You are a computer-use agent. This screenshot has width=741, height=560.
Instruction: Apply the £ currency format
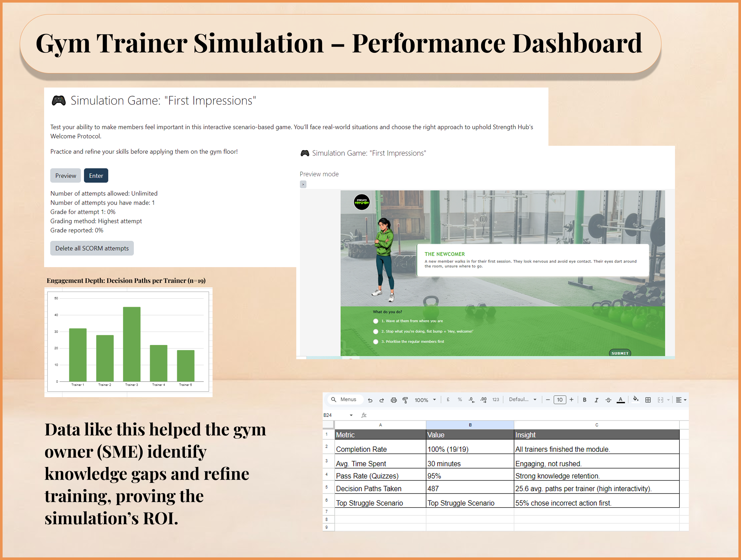pos(448,400)
